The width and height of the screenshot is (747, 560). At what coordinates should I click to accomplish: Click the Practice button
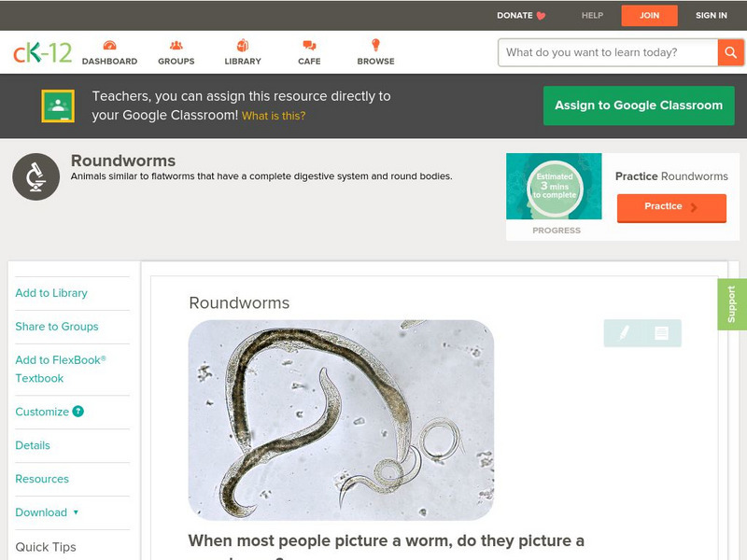671,207
